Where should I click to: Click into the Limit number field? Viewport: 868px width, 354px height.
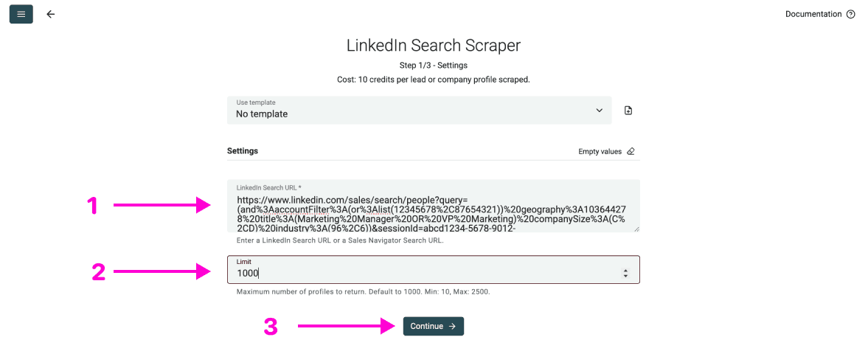(x=420, y=274)
